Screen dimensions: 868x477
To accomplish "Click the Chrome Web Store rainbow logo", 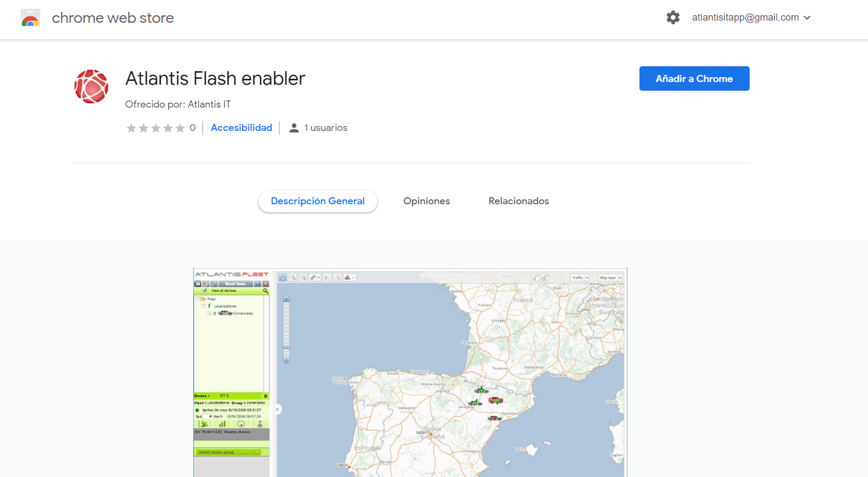I will [x=30, y=17].
